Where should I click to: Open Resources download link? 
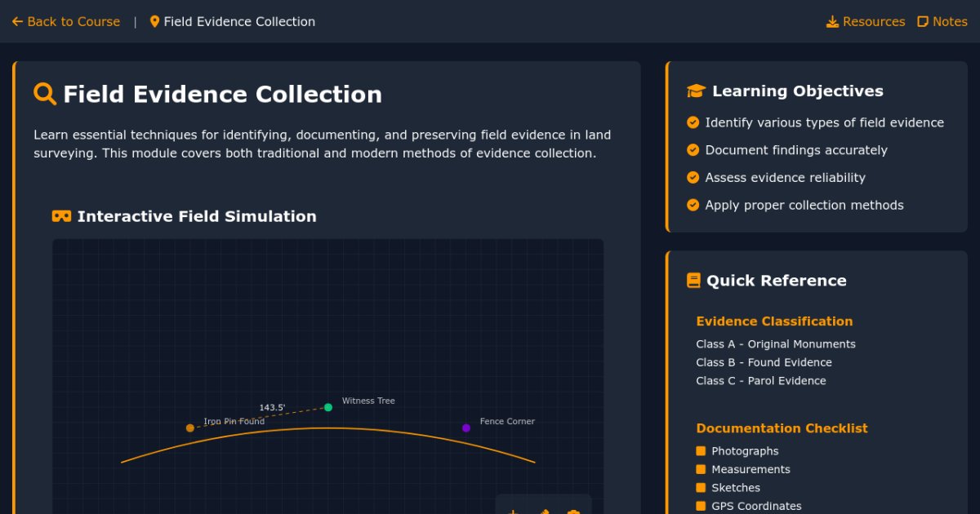[x=866, y=22]
